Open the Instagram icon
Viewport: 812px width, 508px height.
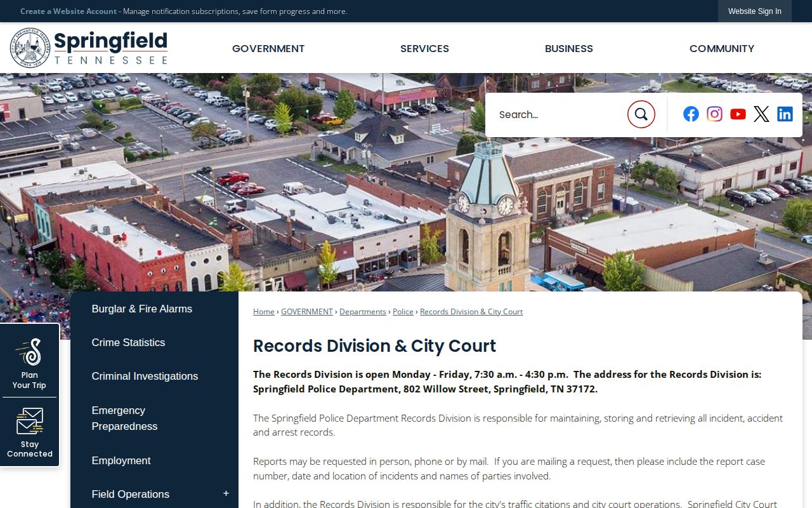click(714, 114)
